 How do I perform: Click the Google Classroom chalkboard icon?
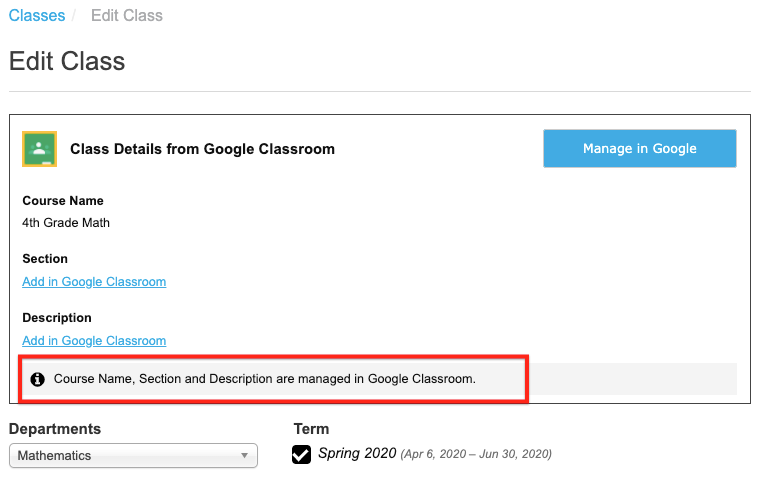(x=39, y=149)
